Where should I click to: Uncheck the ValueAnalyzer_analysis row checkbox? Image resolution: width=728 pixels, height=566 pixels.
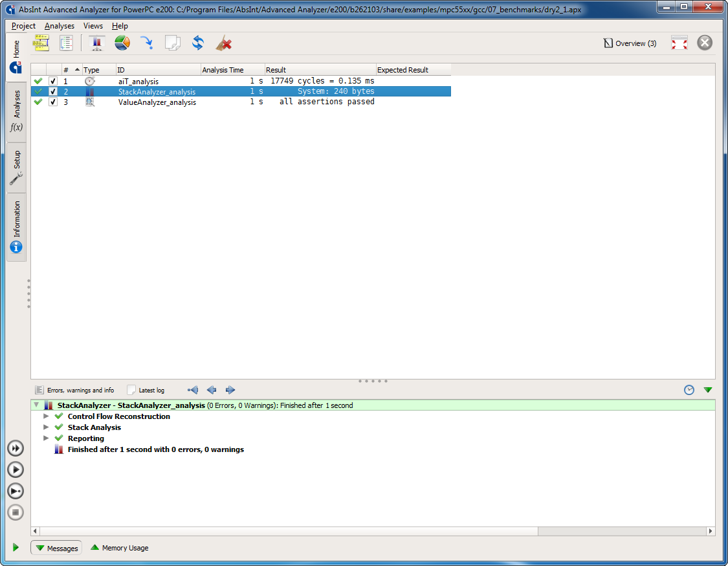[53, 102]
